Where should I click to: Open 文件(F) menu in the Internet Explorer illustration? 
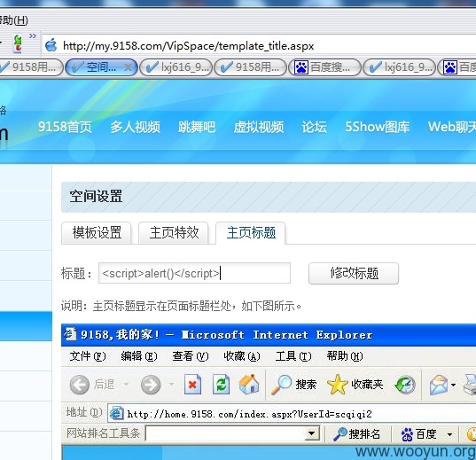coord(88,356)
